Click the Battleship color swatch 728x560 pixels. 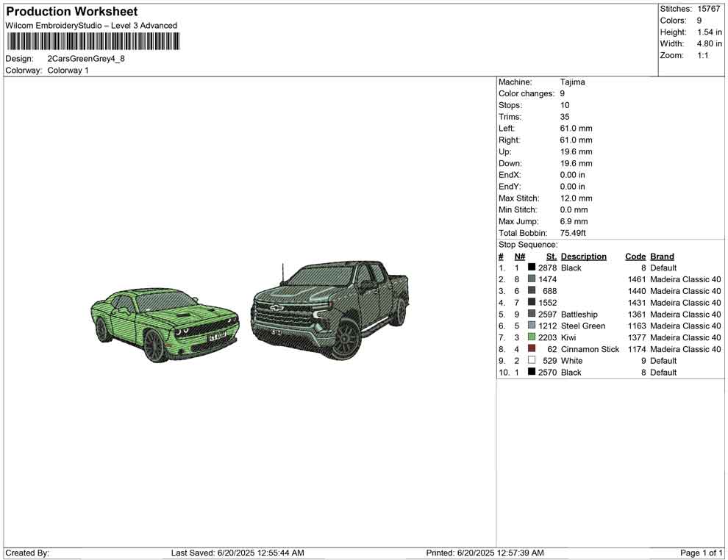pos(532,314)
